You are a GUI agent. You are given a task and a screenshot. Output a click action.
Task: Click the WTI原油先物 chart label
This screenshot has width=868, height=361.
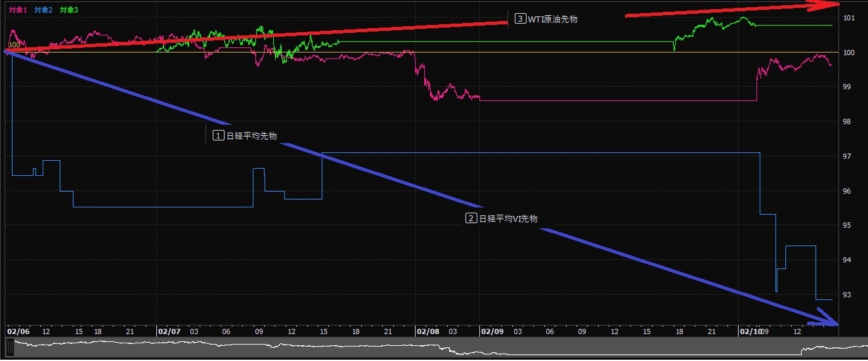[553, 20]
